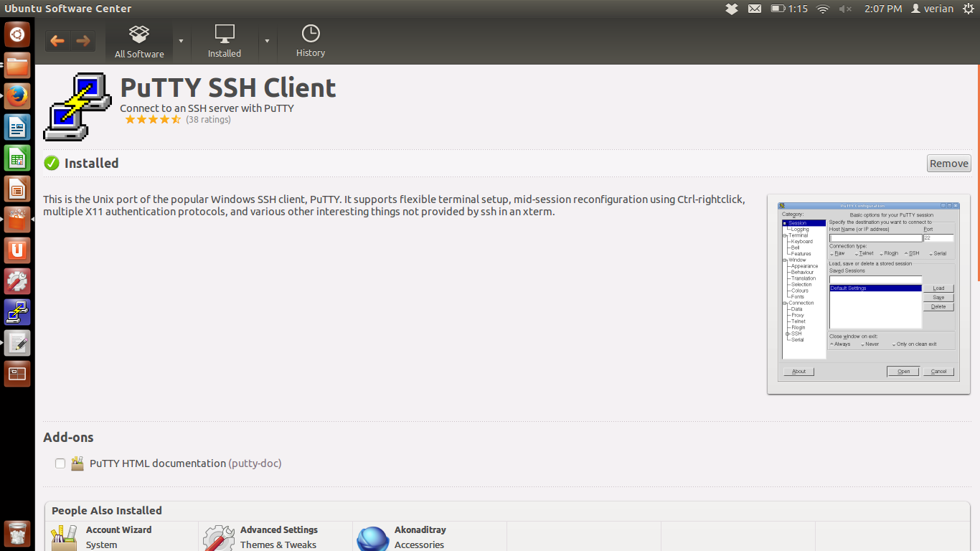Click the star rating for PuTTY

[153, 120]
